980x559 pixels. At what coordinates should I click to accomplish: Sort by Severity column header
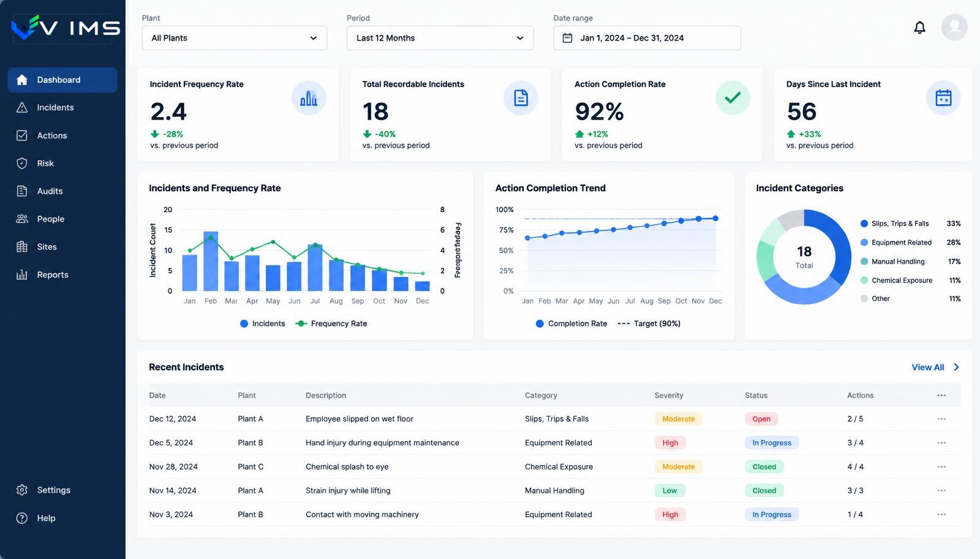pyautogui.click(x=669, y=395)
